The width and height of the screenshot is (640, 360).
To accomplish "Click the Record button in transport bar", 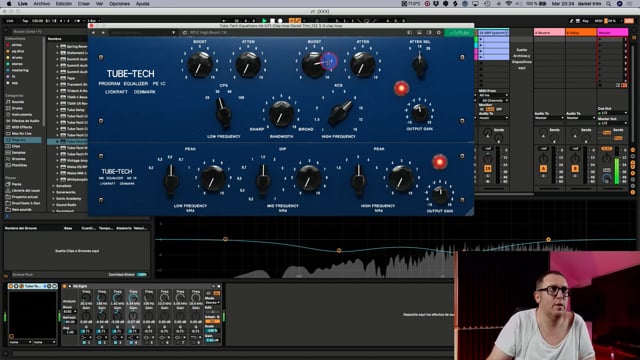I will [x=280, y=20].
